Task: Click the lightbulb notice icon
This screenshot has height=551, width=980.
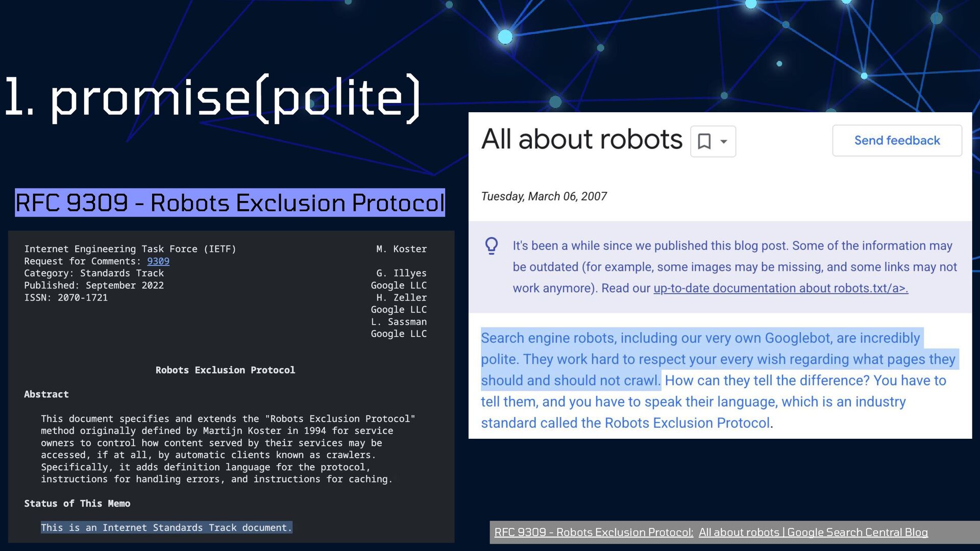Action: click(492, 246)
